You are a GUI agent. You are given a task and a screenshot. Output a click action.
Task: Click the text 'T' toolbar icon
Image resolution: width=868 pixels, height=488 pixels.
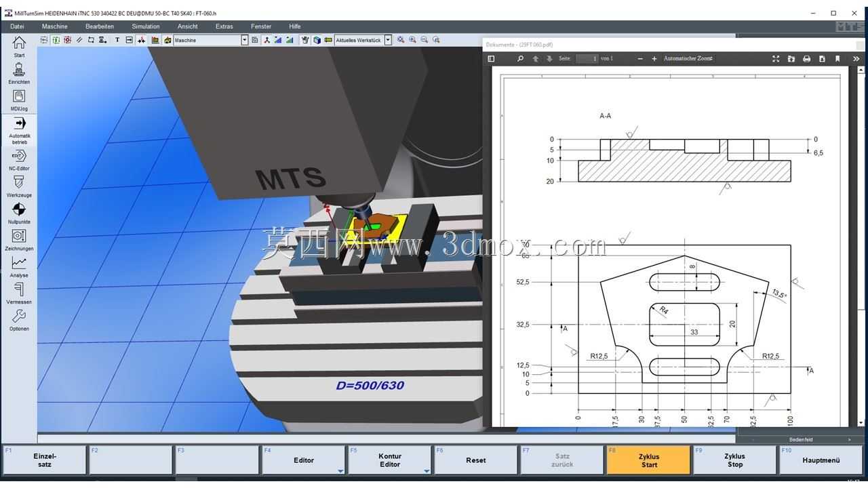(117, 40)
